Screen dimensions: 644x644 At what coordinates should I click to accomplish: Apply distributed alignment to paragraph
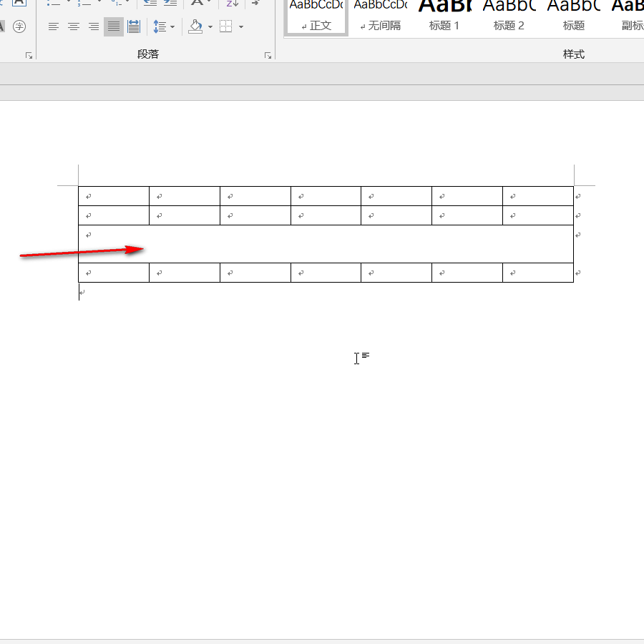[134, 27]
